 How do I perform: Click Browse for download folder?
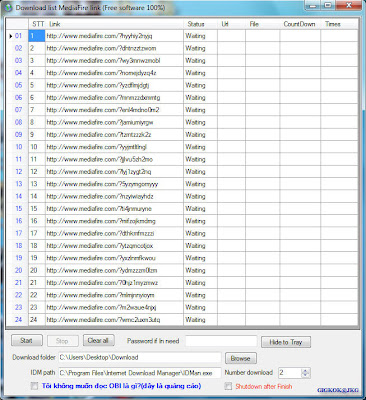coord(241,358)
